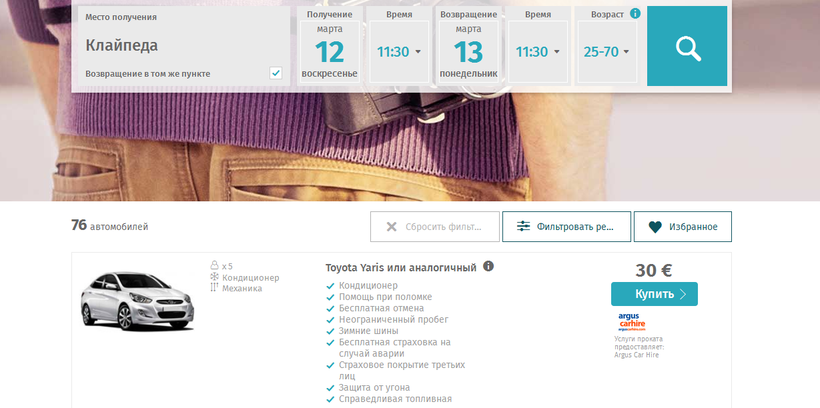Click the checkmark before Защита от угона
The image size is (820, 408).
[330, 388]
